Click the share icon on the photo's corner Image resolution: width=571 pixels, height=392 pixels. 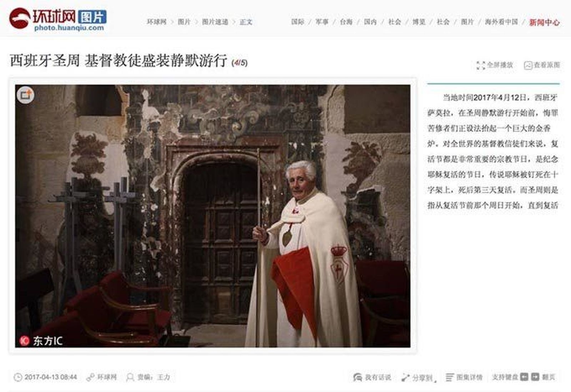[25, 95]
